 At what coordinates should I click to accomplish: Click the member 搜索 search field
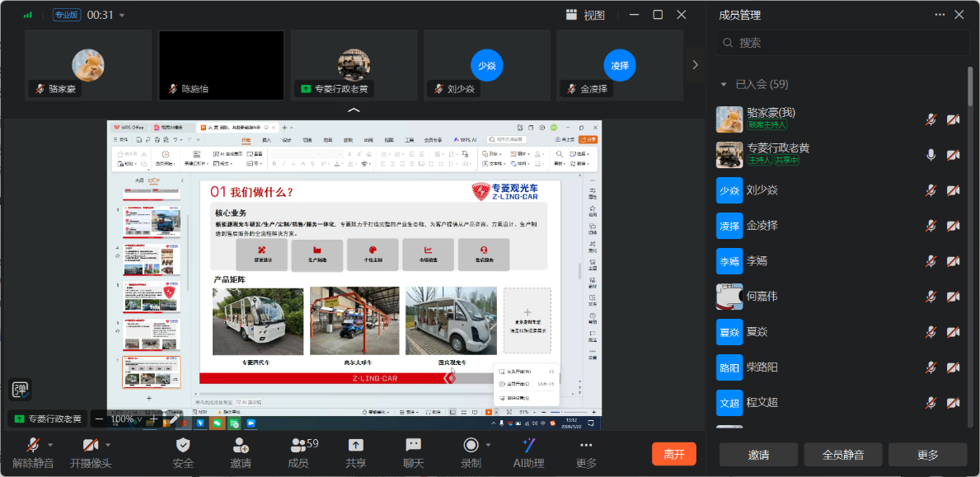841,43
